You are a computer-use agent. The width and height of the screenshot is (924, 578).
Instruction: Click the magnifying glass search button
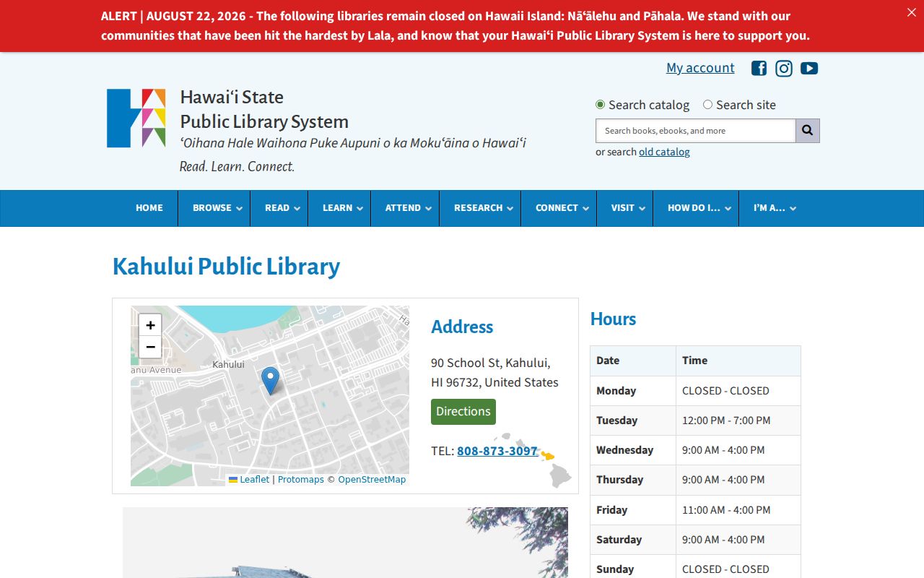pyautogui.click(x=808, y=131)
